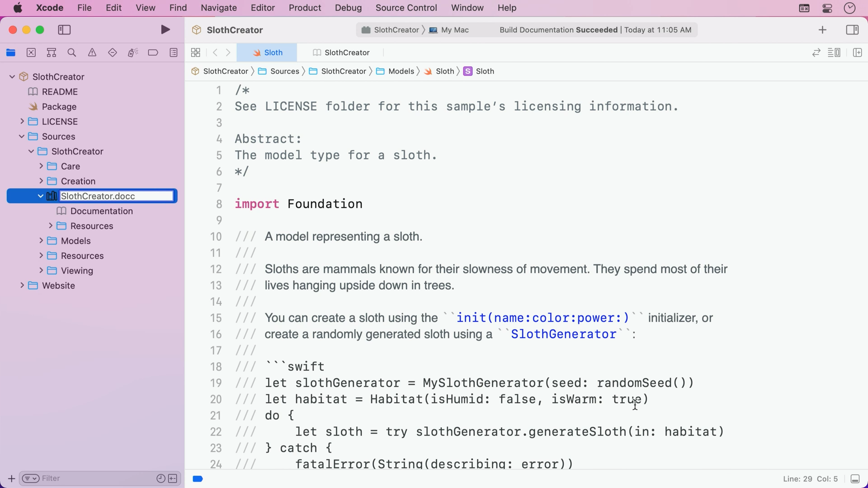Open the Source Control navigator
Screen dimensions: 868x488
pos(31,53)
